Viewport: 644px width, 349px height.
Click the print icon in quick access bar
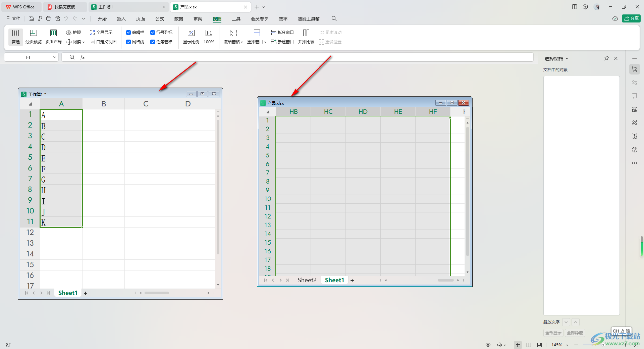pos(49,19)
